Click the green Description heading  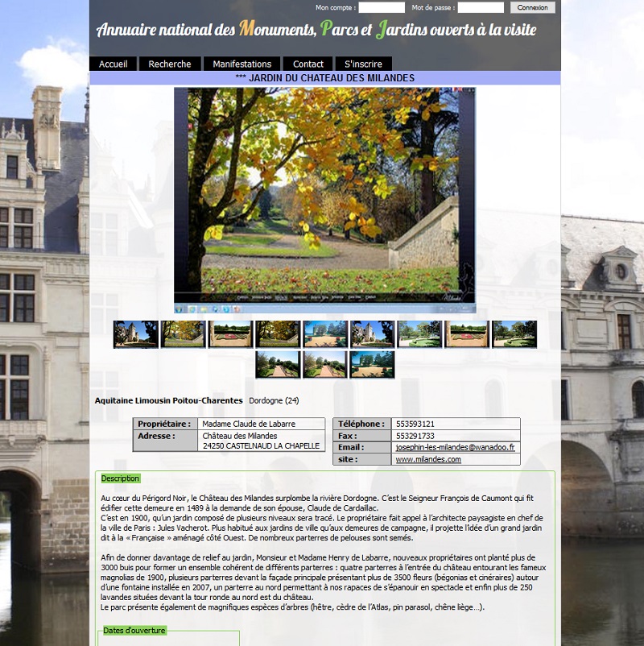coord(120,478)
